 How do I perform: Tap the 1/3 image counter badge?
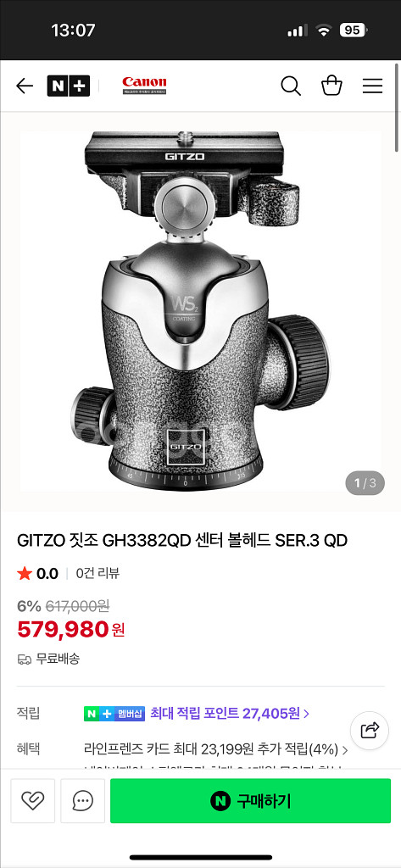(x=365, y=483)
